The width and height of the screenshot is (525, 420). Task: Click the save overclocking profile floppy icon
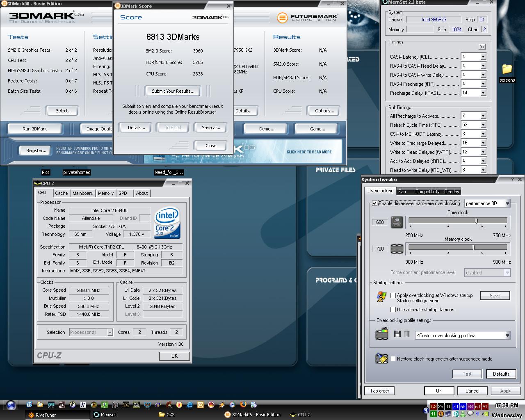pos(397,334)
